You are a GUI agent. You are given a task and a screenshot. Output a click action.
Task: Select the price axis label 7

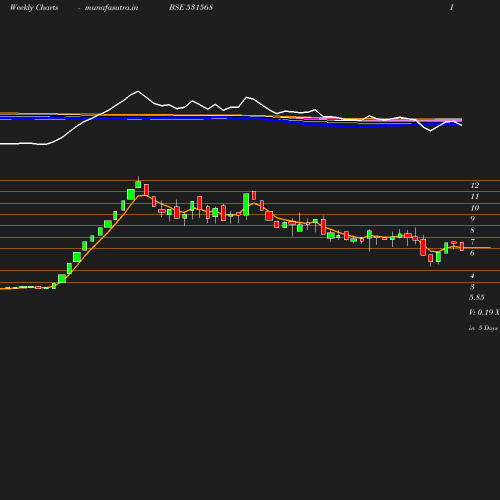click(472, 242)
